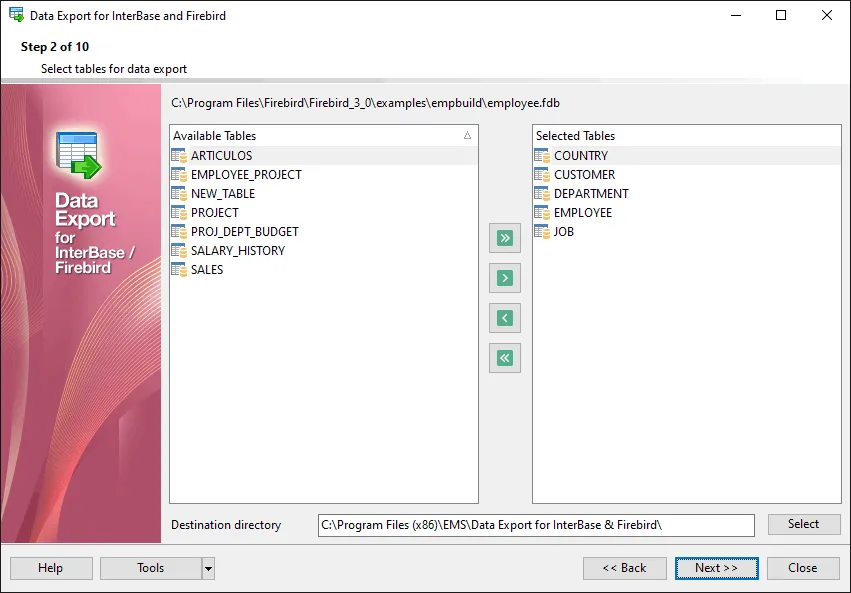Click the add-all-tables double right arrow button

(505, 238)
